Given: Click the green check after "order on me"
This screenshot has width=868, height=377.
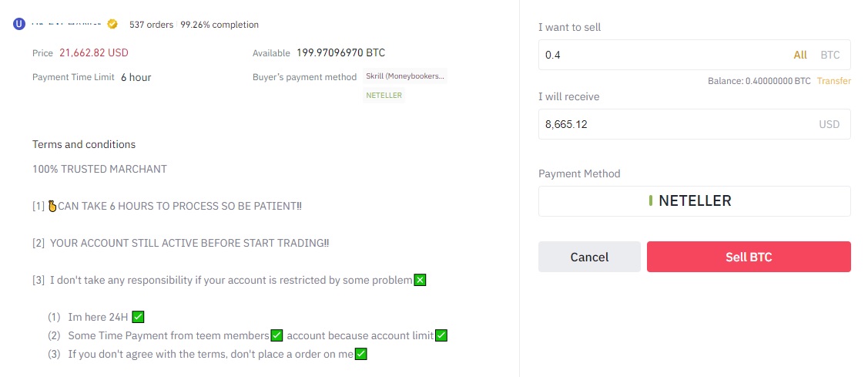Looking at the screenshot, I should (x=360, y=354).
